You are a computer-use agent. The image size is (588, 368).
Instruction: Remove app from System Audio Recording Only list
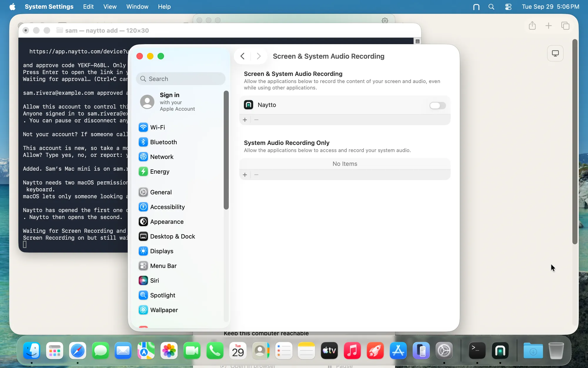pyautogui.click(x=256, y=175)
